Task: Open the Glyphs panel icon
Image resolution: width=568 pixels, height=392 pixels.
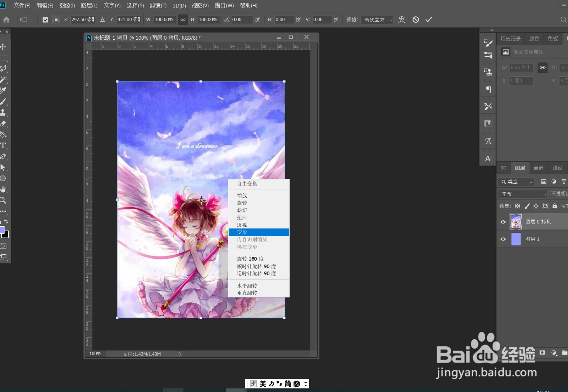Action: coord(488,141)
